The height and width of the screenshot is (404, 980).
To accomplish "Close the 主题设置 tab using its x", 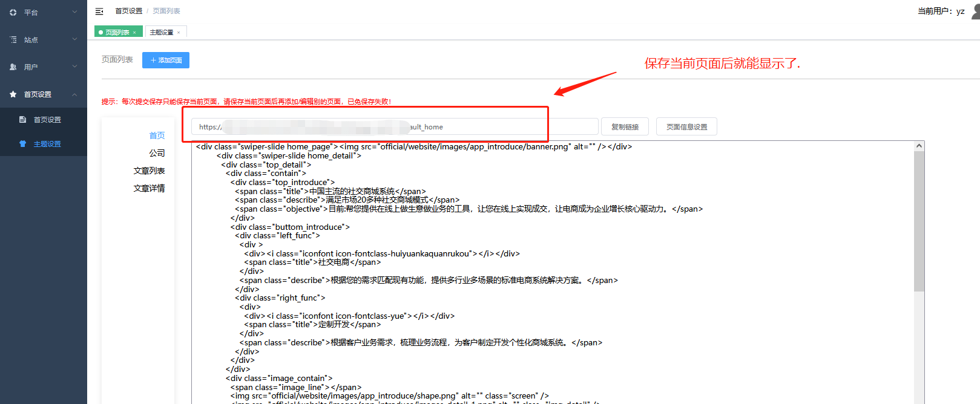I will pyautogui.click(x=179, y=33).
